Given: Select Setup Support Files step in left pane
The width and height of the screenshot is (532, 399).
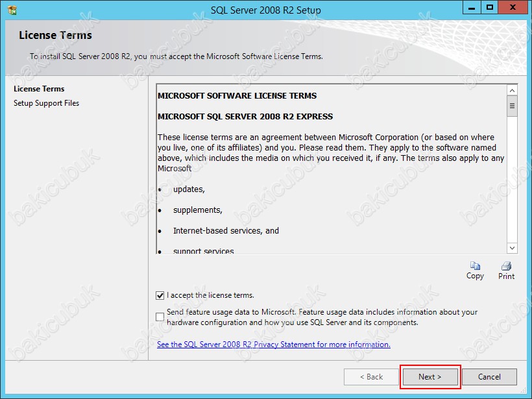Looking at the screenshot, I should click(x=46, y=103).
